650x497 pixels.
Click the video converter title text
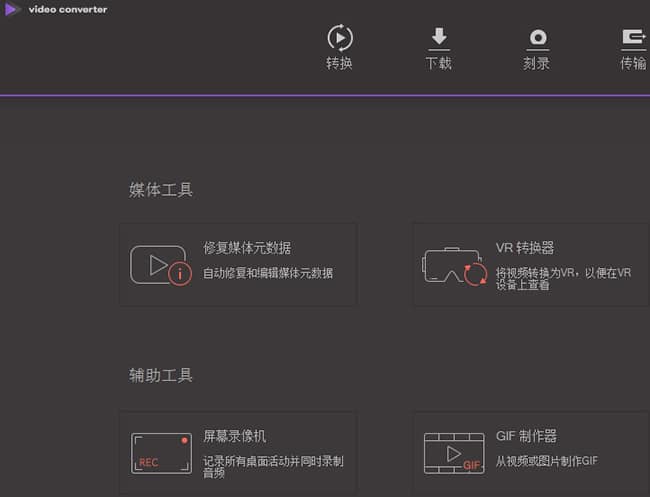68,9
